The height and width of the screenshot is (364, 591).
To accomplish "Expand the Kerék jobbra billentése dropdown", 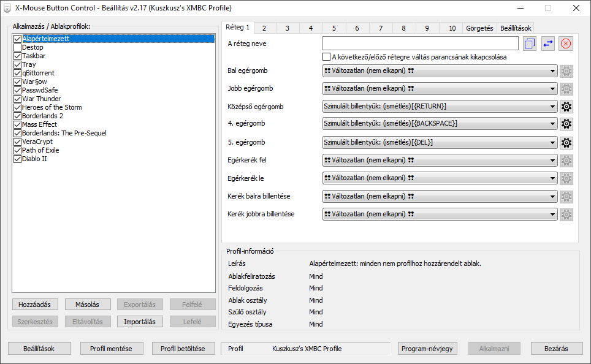I will (440, 214).
